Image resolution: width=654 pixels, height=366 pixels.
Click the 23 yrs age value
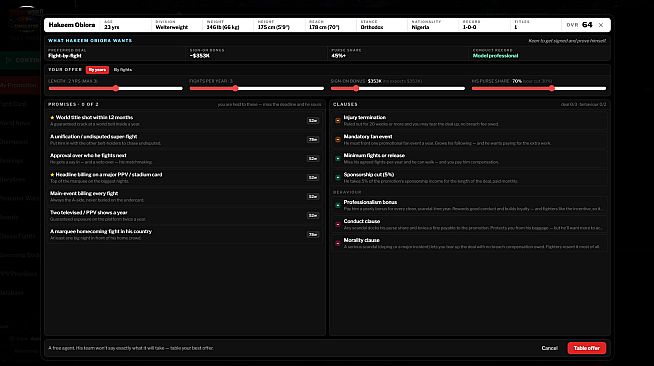coord(111,27)
